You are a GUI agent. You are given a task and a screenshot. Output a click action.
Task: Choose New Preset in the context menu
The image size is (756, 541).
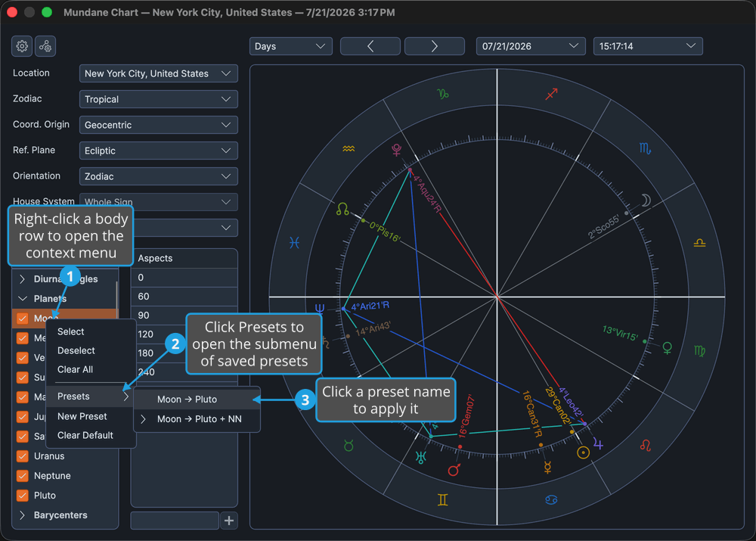[91, 416]
